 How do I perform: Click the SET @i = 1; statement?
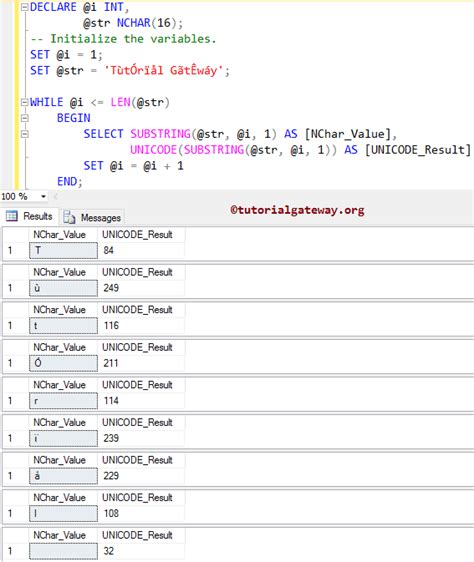pyautogui.click(x=66, y=55)
